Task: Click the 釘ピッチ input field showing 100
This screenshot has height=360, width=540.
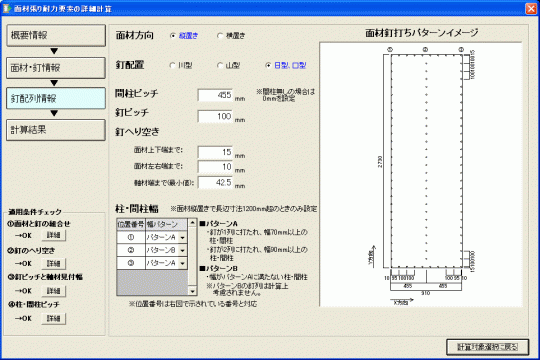Action: [x=215, y=116]
